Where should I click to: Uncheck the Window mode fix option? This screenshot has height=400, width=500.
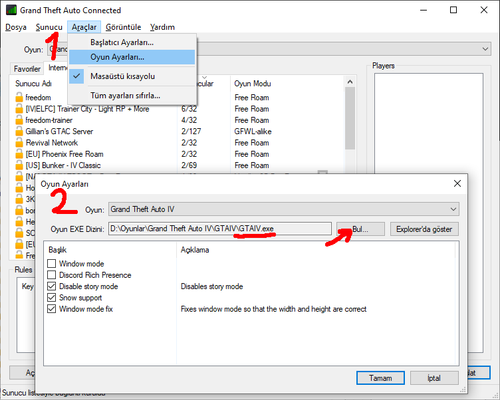click(x=51, y=309)
